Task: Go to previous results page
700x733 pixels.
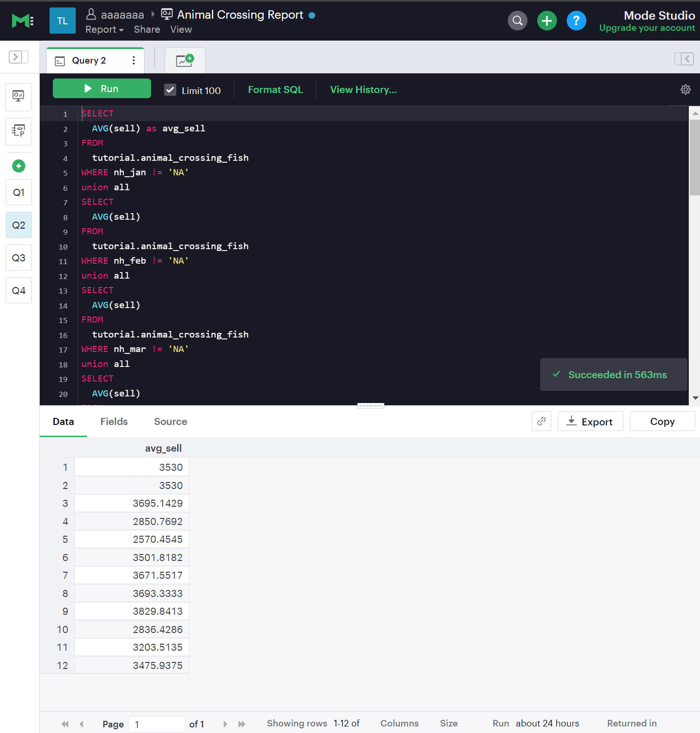Action: 82,724
